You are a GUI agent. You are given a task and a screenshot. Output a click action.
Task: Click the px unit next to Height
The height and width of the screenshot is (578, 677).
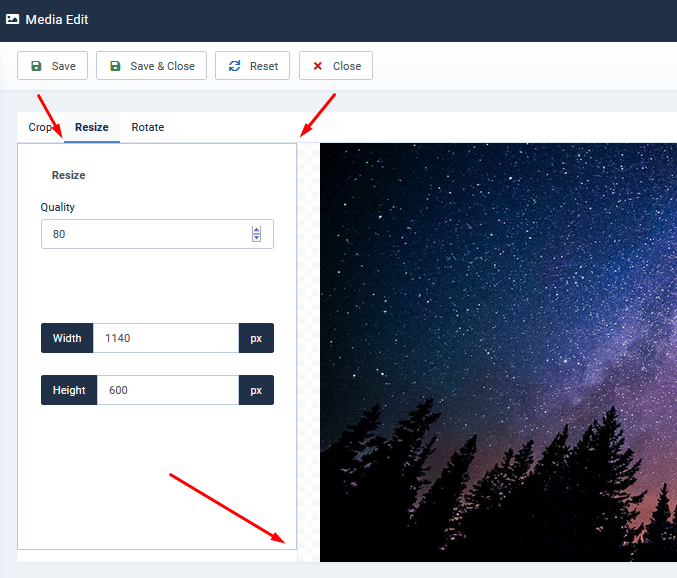tap(256, 390)
